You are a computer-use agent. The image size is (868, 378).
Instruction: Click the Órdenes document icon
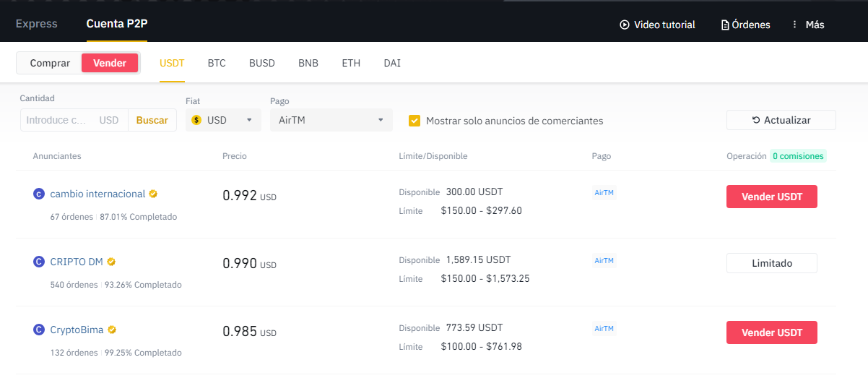pyautogui.click(x=725, y=25)
